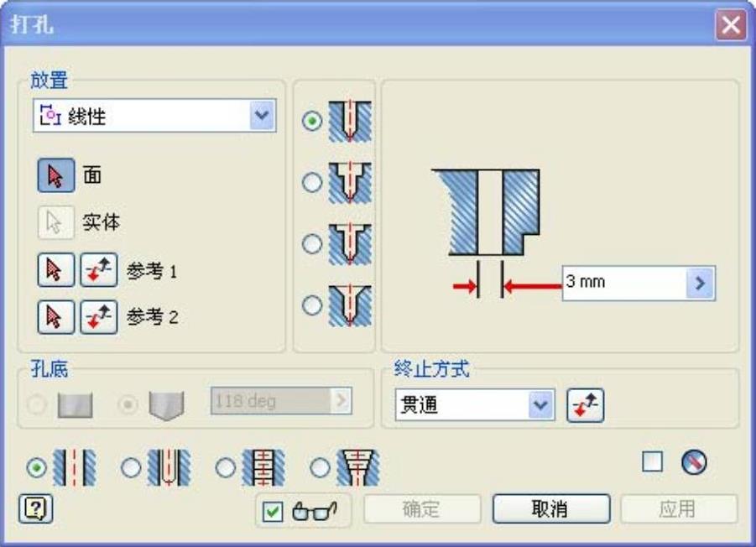756x547 pixels.
Task: Click the eyeglasses preview icon
Action: 315,511
